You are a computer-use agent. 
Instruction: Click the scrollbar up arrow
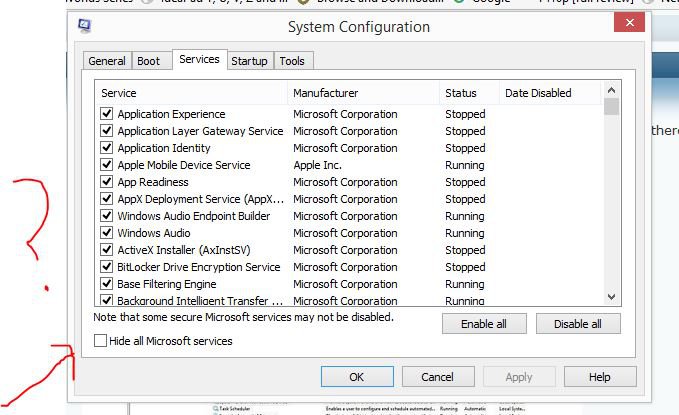tap(611, 90)
